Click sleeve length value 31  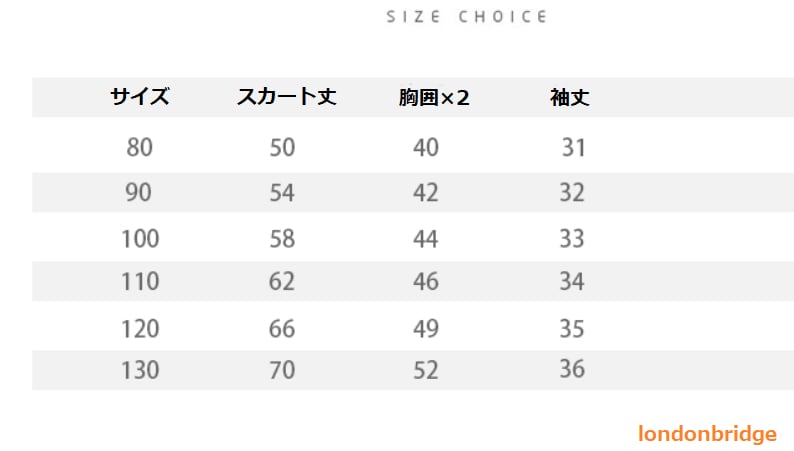pyautogui.click(x=573, y=148)
